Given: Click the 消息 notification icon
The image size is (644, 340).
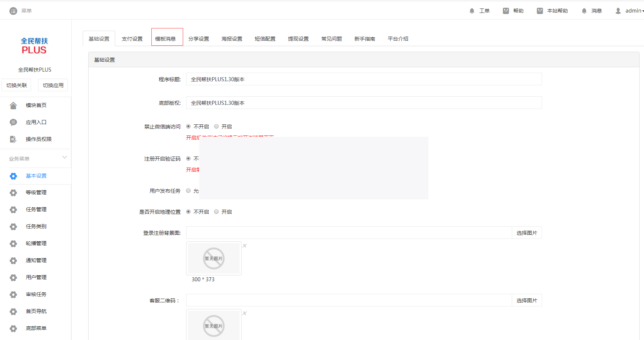Looking at the screenshot, I should (584, 10).
